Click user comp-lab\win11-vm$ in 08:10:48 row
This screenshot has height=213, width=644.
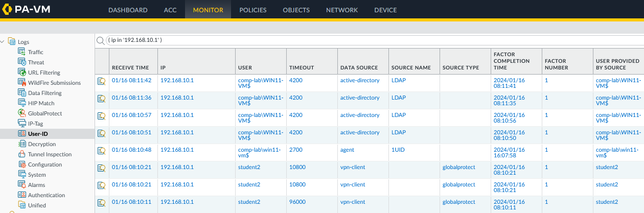(260, 152)
